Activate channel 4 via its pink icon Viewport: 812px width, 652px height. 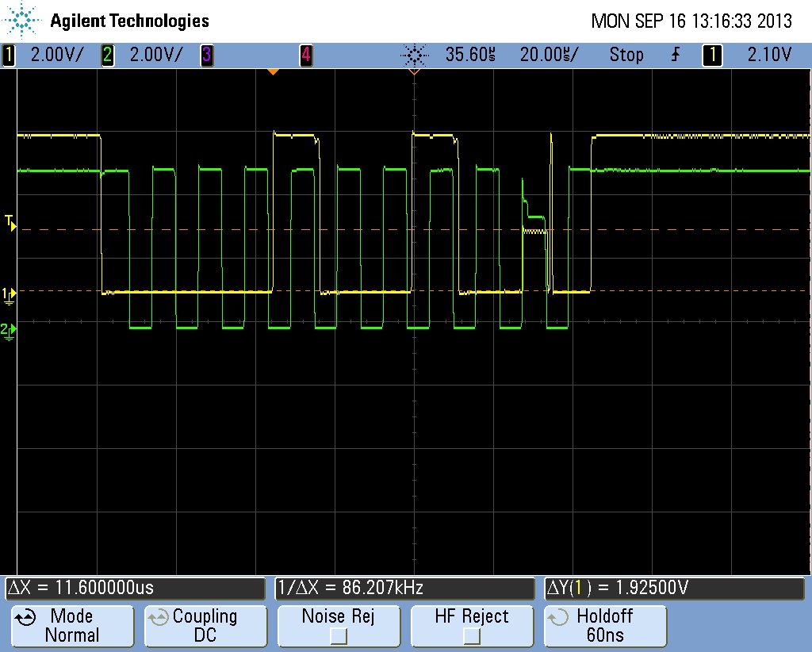(x=305, y=55)
